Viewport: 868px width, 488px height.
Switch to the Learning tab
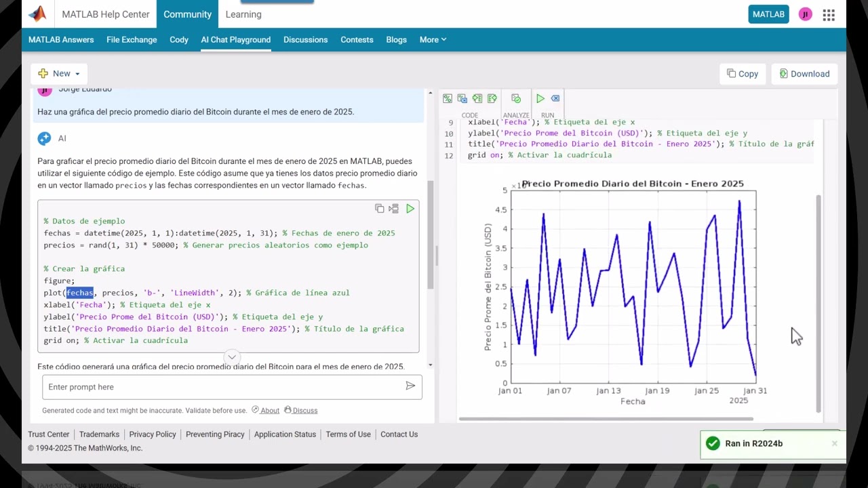(243, 14)
